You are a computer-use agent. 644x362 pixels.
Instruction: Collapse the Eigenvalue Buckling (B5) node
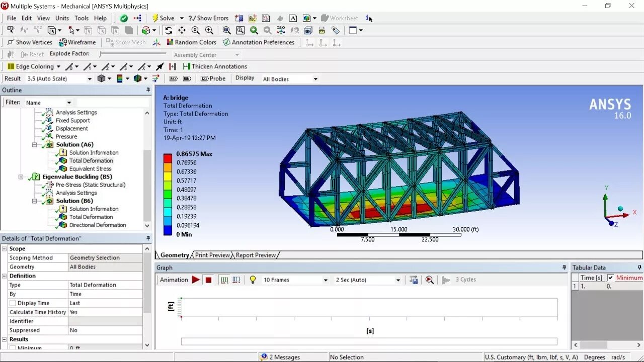(21, 177)
